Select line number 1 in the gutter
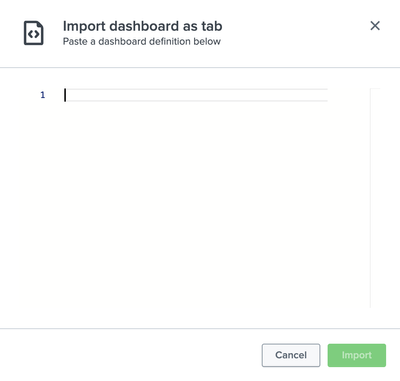The height and width of the screenshot is (381, 400). 43,95
